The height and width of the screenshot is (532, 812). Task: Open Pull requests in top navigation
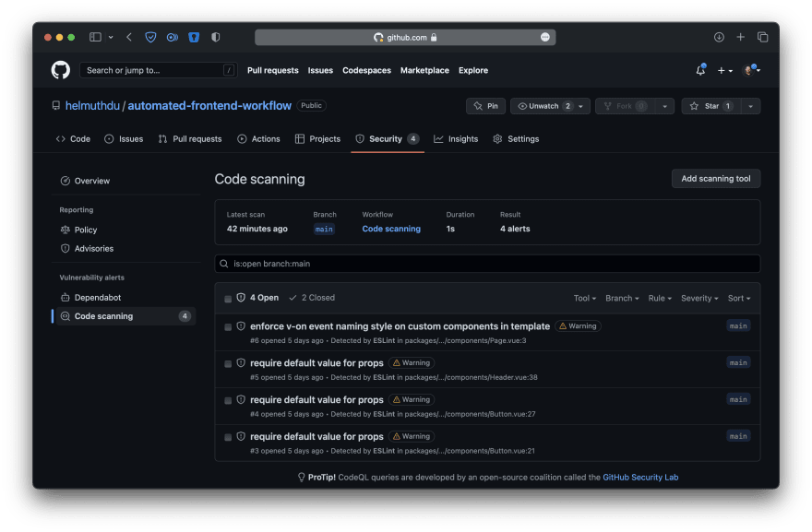click(273, 70)
